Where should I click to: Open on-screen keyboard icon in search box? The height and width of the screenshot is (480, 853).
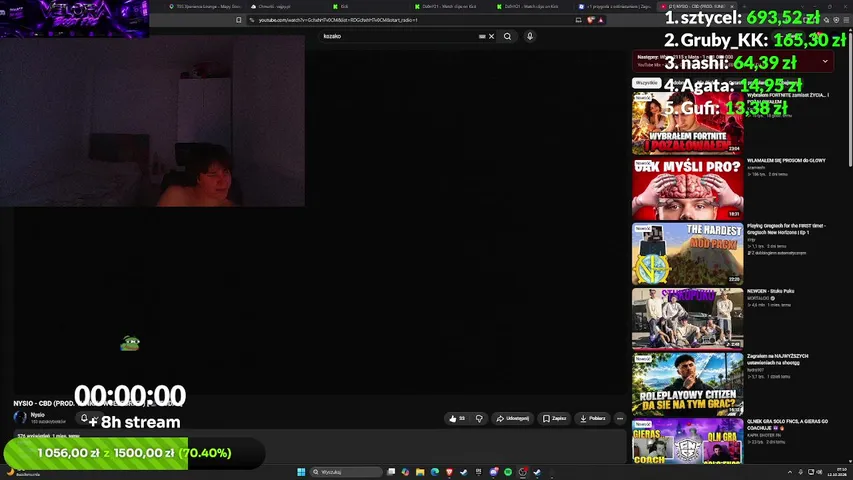[482, 36]
